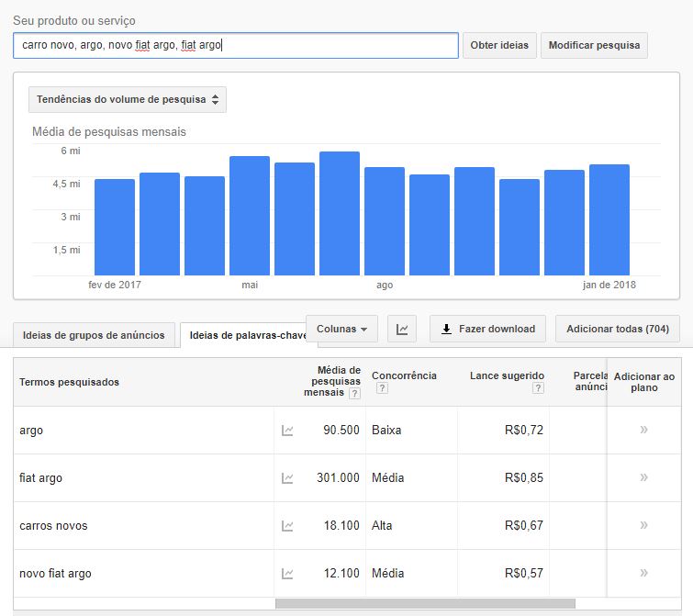Select the novo fiat argo keyword text

pos(55,574)
